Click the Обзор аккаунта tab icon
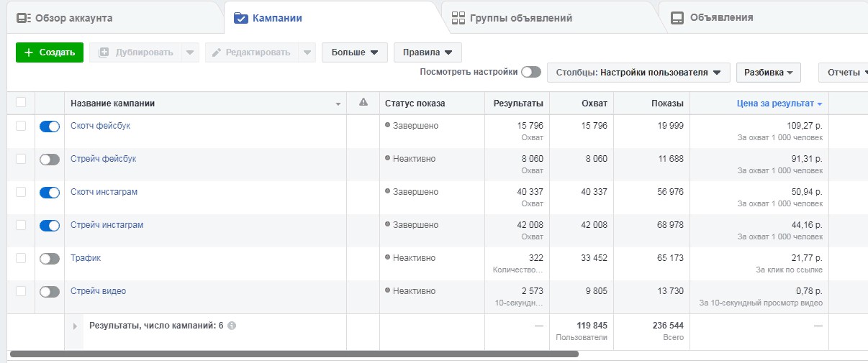 pyautogui.click(x=24, y=18)
